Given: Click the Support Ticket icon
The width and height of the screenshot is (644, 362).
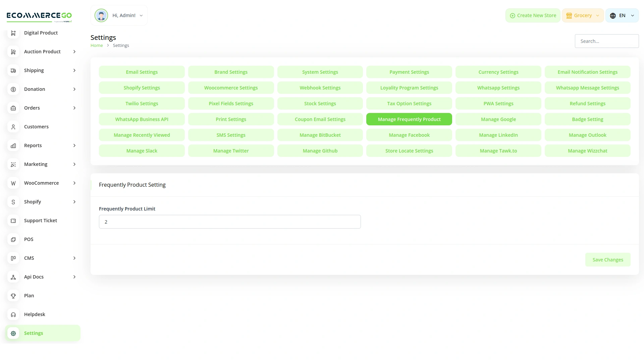Looking at the screenshot, I should click(13, 221).
